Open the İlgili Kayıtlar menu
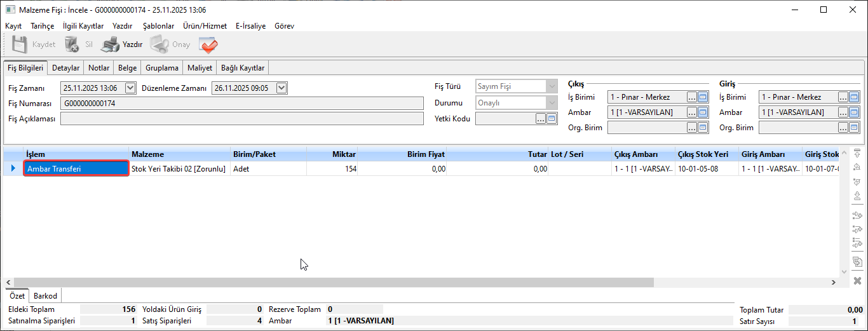The width and height of the screenshot is (868, 331). pyautogui.click(x=83, y=26)
